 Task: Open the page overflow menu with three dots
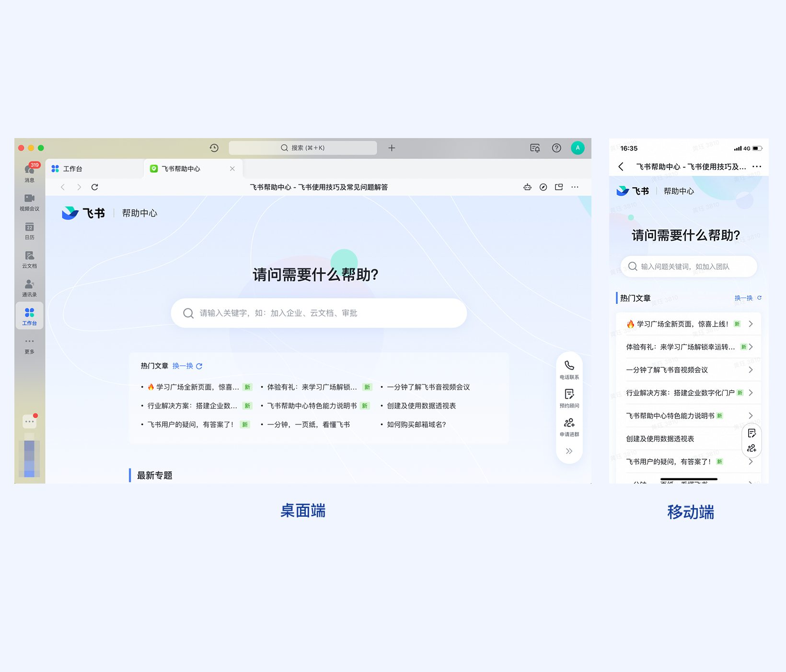point(575,187)
